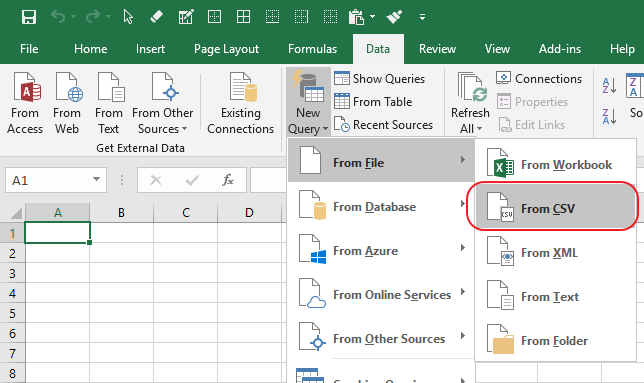Select the eraser icon in quick access toolbar
Image resolution: width=644 pixels, height=383 pixels.
coord(156,17)
